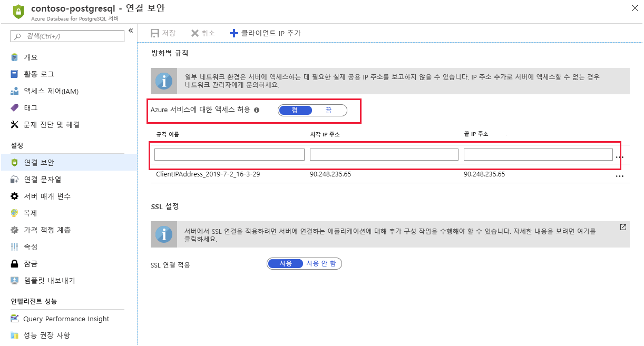Image resolution: width=644 pixels, height=346 pixels.
Task: Close the 연결 보안 blade
Action: 635,7
